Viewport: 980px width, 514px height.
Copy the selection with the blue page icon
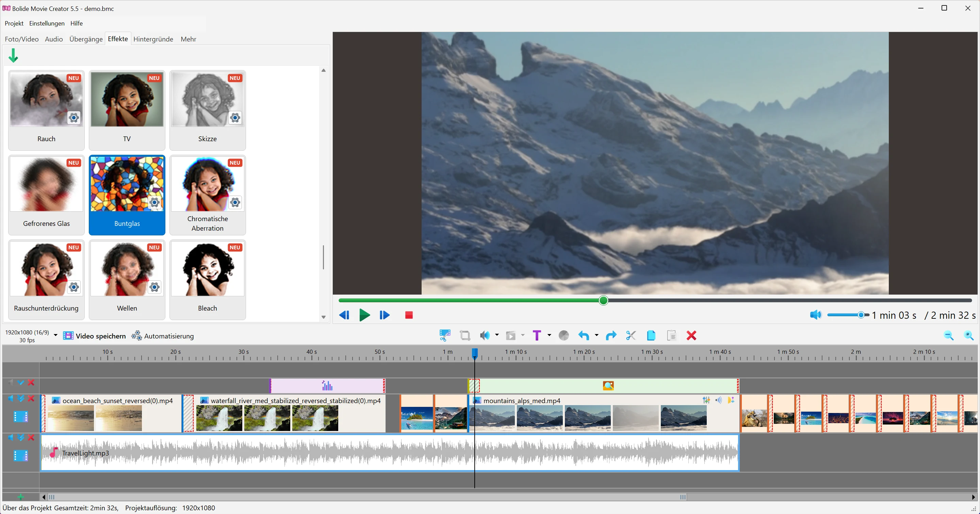coord(651,335)
